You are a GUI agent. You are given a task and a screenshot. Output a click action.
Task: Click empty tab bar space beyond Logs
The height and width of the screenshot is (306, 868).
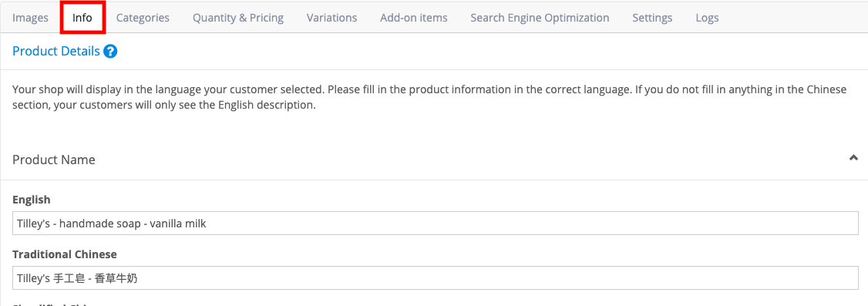point(792,18)
